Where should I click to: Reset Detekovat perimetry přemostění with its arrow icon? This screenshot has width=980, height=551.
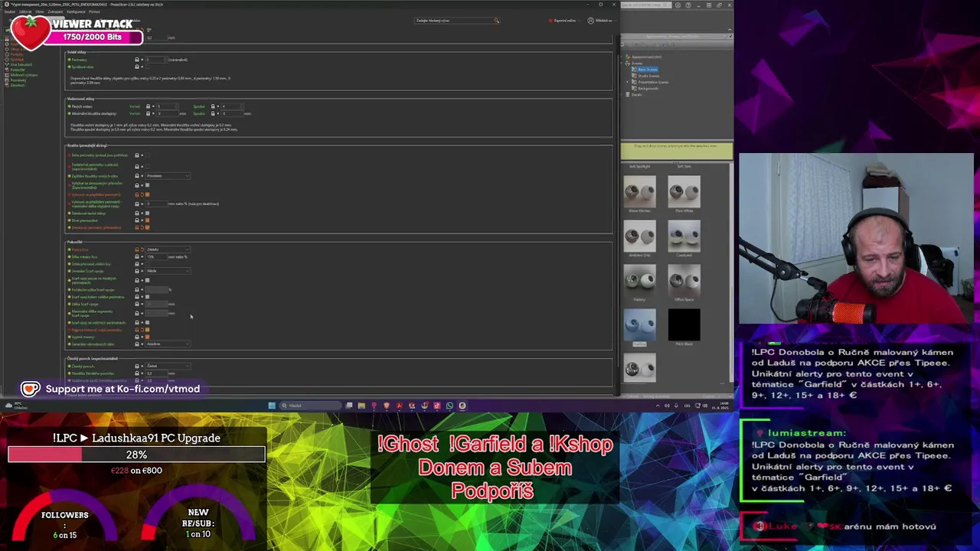(x=142, y=227)
